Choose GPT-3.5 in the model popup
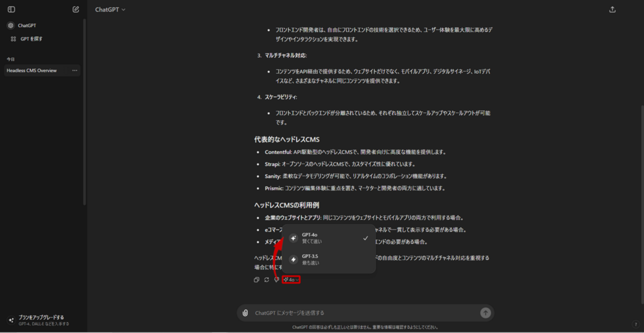 [x=329, y=259]
